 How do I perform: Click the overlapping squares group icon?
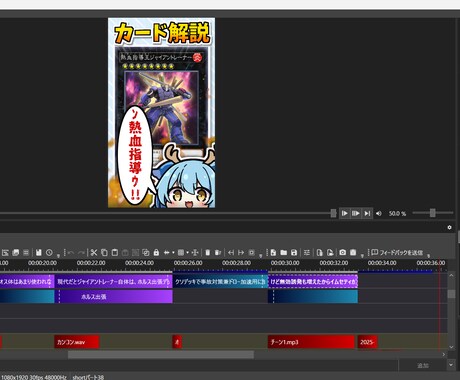click(146, 253)
